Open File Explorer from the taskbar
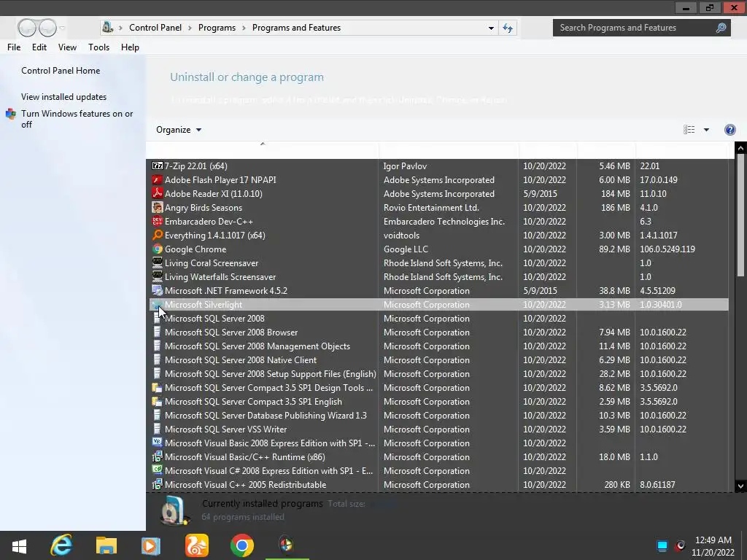Image resolution: width=747 pixels, height=560 pixels. [x=107, y=545]
